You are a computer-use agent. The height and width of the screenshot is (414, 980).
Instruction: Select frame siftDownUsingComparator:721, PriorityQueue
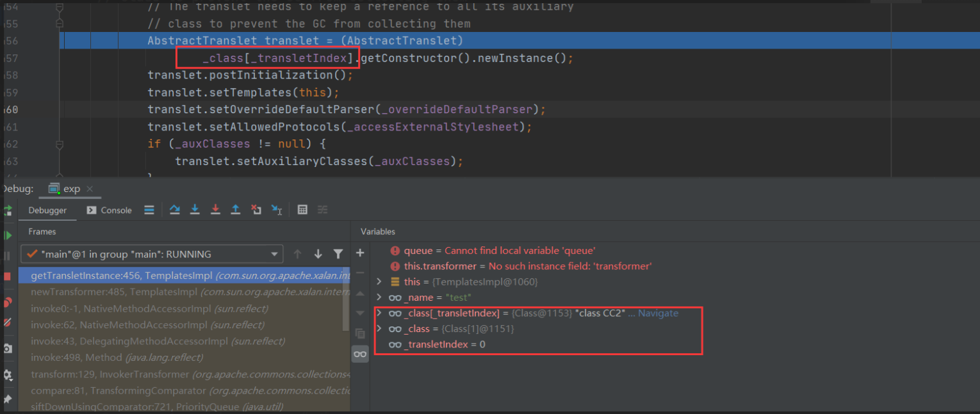pos(184,406)
